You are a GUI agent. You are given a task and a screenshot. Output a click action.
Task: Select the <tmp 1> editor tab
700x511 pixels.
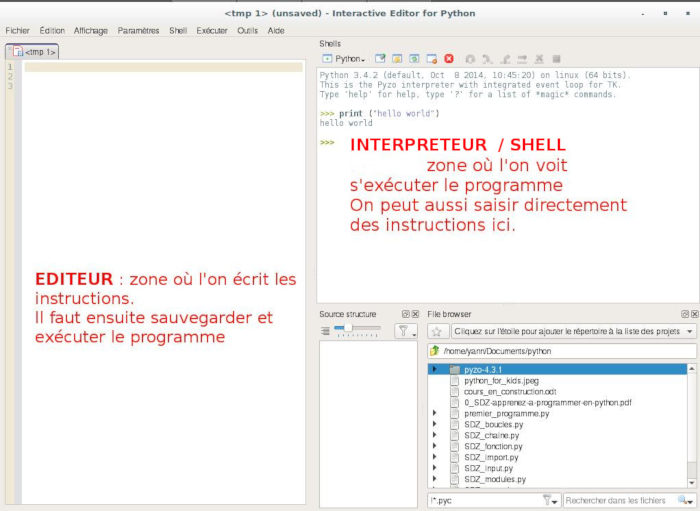coord(32,52)
